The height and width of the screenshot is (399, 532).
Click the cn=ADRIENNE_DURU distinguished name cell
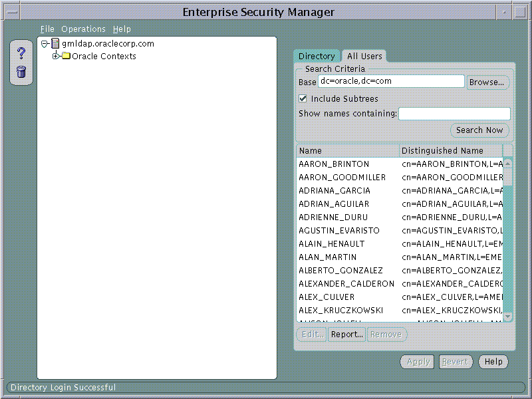[452, 217]
